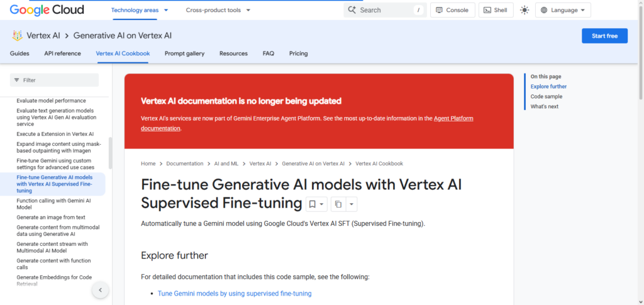Collapse the left sidebar with chevron button
Image resolution: width=644 pixels, height=305 pixels.
click(100, 291)
